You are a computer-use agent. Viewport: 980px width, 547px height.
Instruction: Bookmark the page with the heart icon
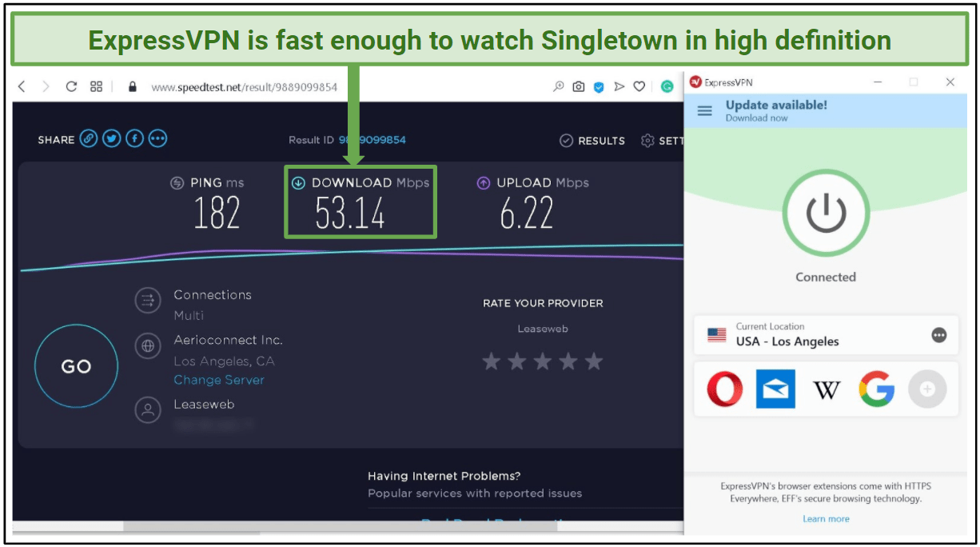coord(639,86)
